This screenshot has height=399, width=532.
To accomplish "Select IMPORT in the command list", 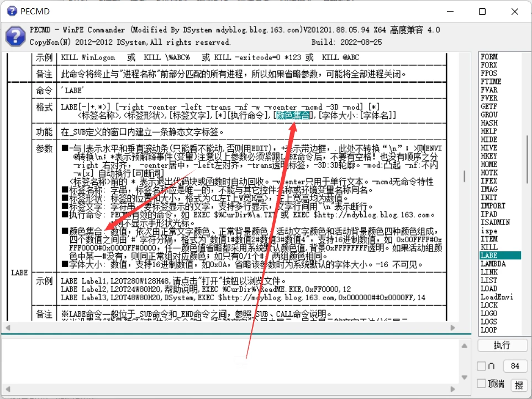I will click(x=493, y=206).
